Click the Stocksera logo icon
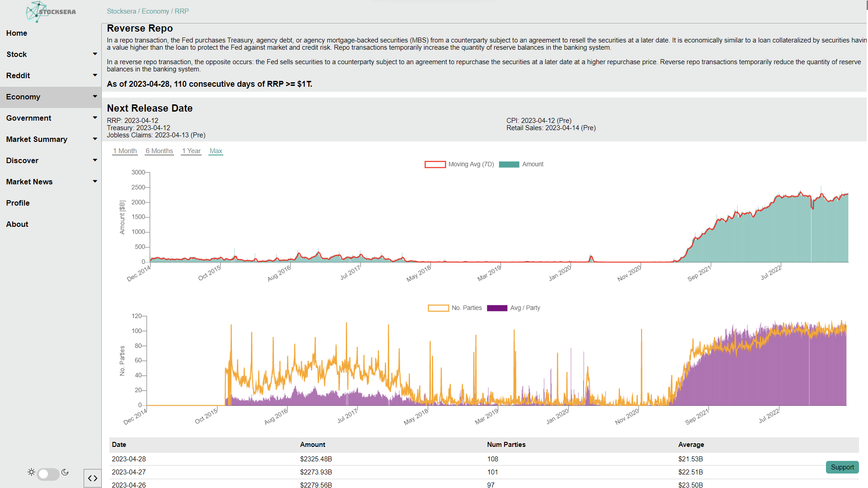Viewport: 868px width, 488px height. click(x=37, y=12)
